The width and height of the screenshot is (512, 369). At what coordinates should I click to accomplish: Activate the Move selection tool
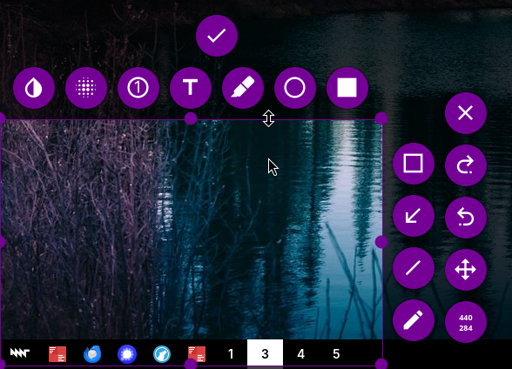466,270
